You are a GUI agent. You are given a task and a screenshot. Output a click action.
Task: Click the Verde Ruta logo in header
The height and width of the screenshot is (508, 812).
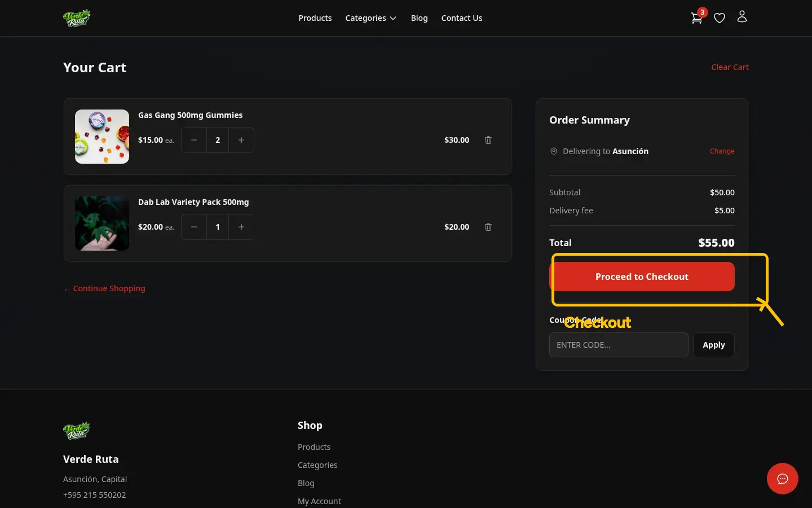click(x=77, y=18)
